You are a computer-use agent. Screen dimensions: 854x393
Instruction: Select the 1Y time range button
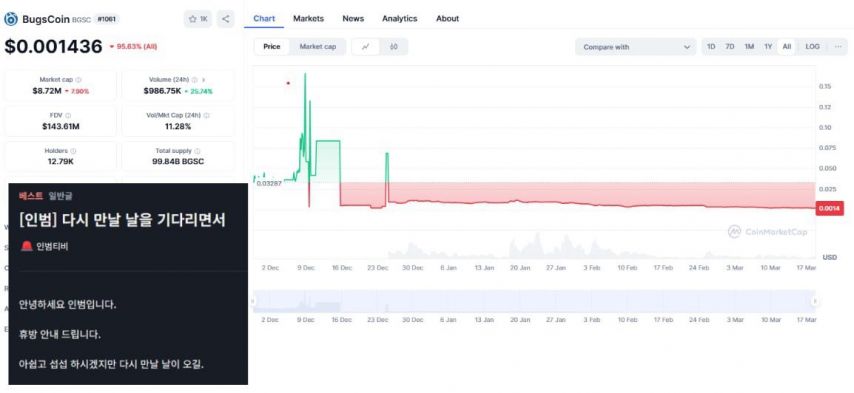point(768,47)
